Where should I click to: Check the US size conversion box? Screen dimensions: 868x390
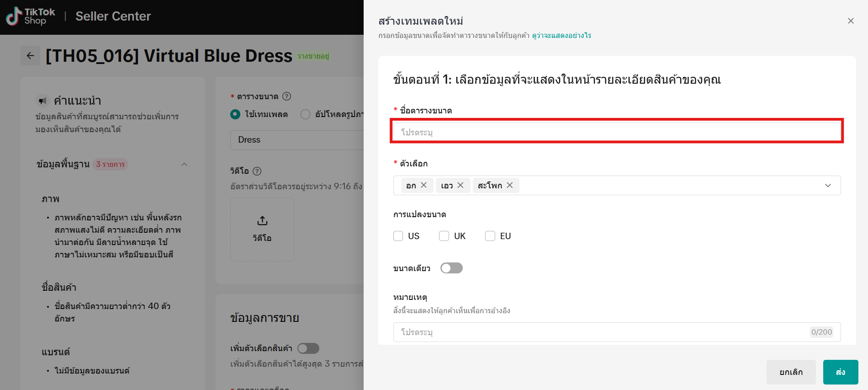click(x=398, y=236)
